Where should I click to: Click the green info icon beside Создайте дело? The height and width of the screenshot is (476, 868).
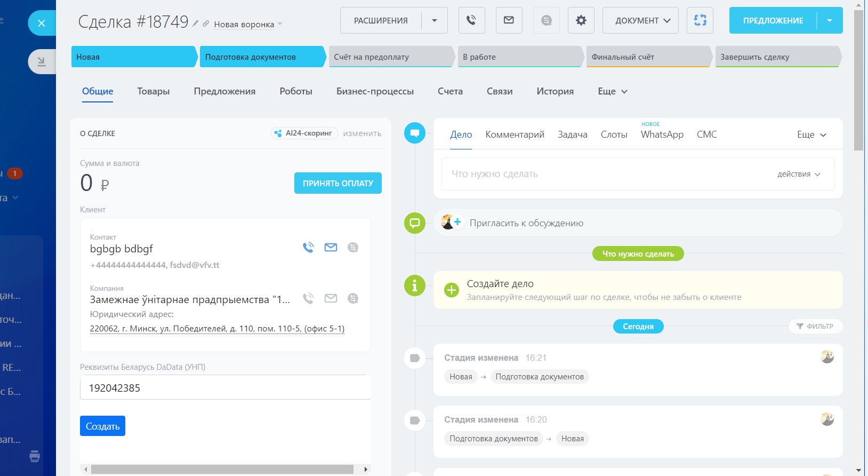[415, 286]
